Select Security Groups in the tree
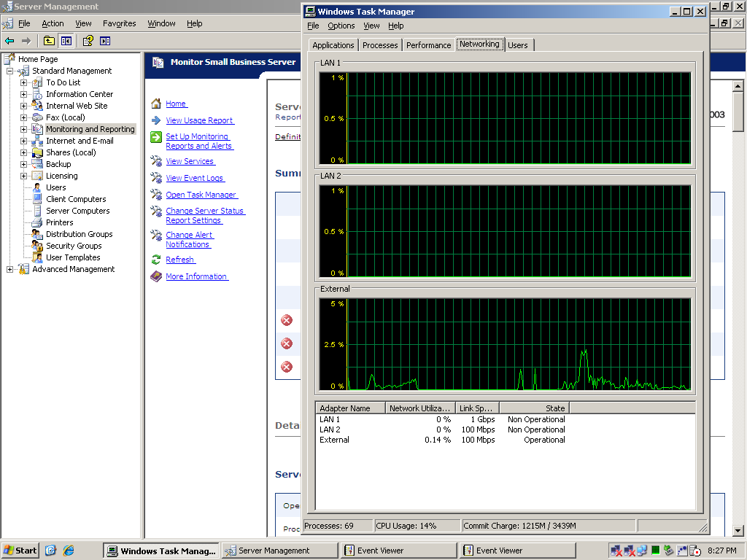747x560 pixels. (74, 246)
